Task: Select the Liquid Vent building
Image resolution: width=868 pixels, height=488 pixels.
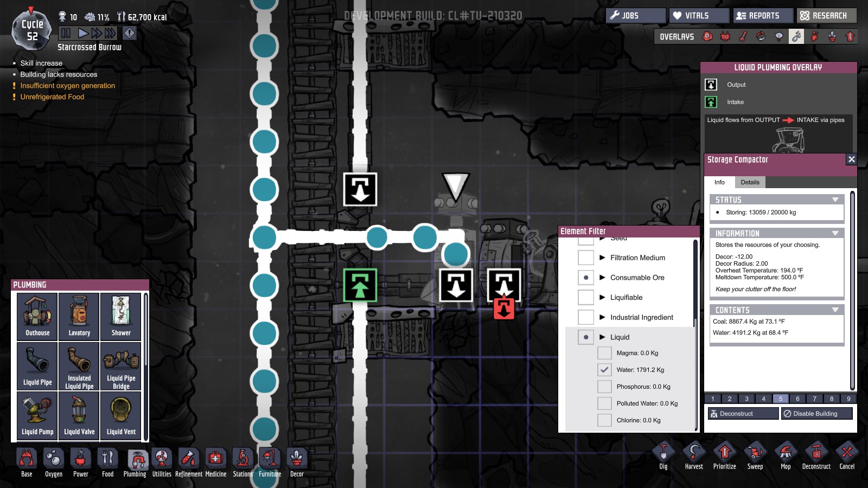Action: click(x=121, y=415)
